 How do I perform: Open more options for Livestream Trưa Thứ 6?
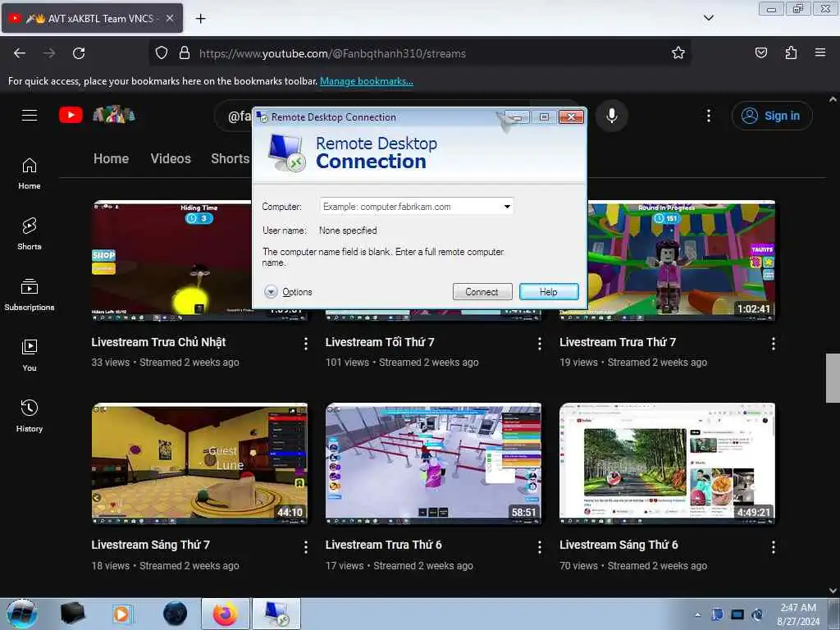pyautogui.click(x=540, y=547)
